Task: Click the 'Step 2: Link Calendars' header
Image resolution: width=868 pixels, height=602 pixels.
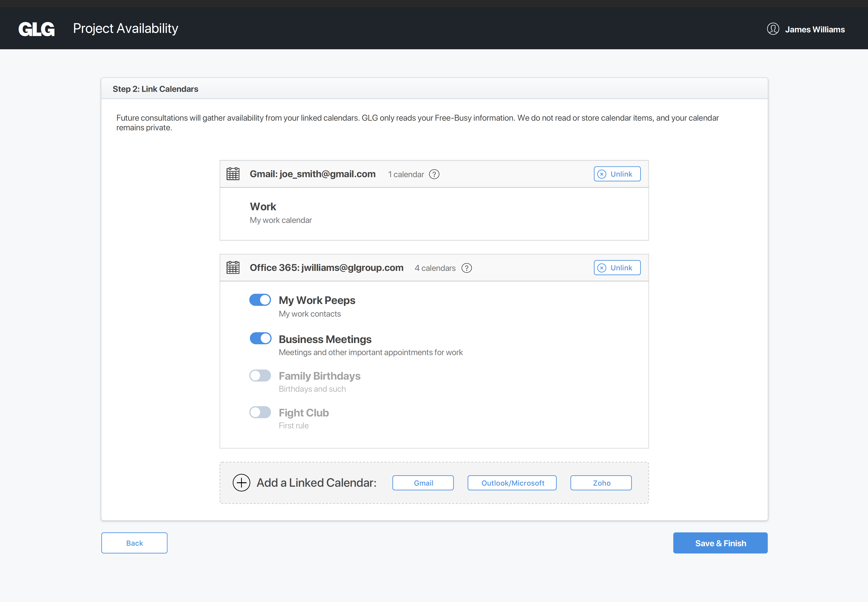Action: [x=156, y=89]
